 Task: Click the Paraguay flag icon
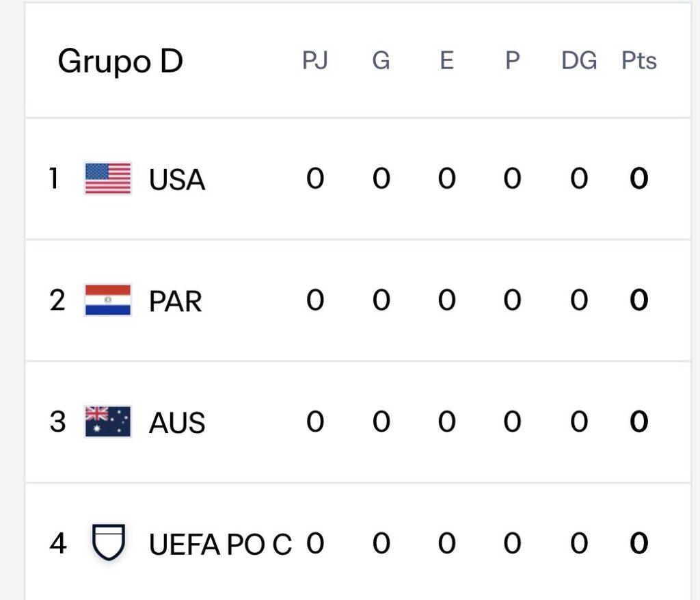point(107,300)
